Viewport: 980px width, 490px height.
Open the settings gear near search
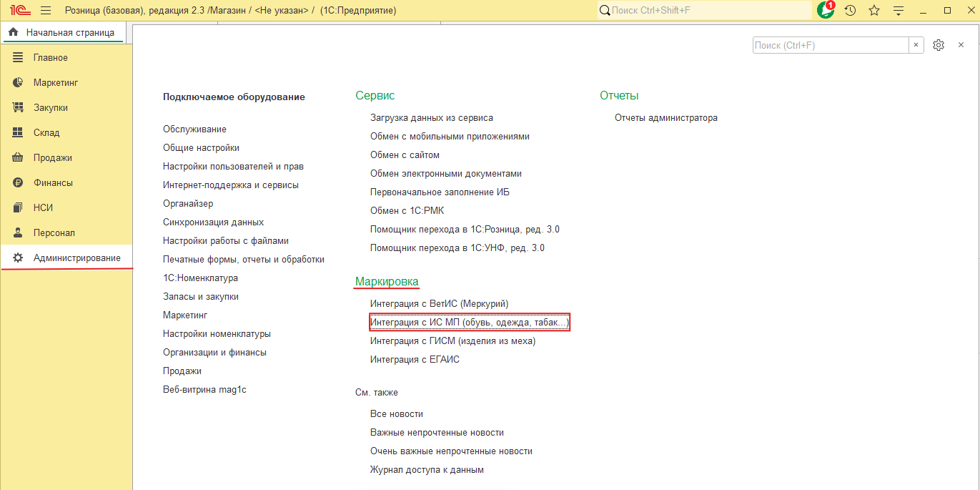coord(939,45)
